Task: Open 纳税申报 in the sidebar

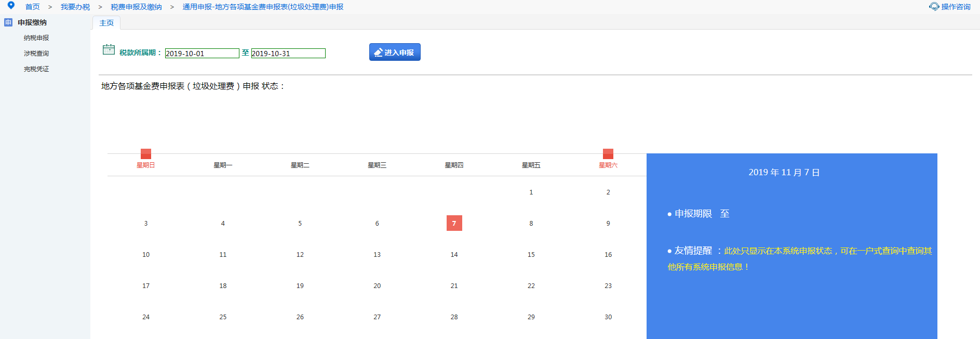Action: click(x=36, y=38)
